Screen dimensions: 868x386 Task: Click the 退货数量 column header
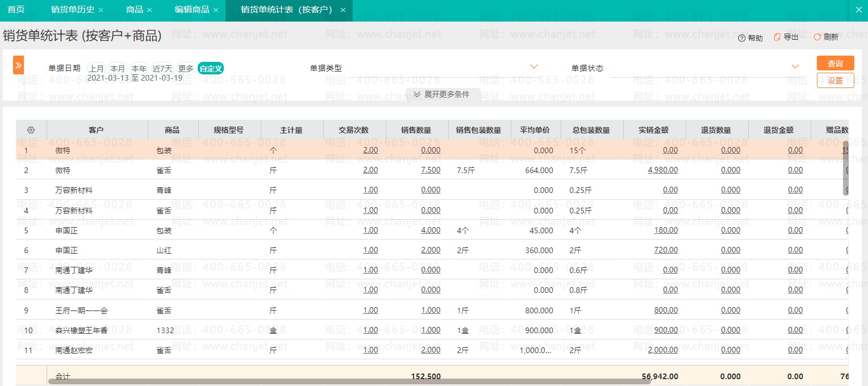click(716, 130)
